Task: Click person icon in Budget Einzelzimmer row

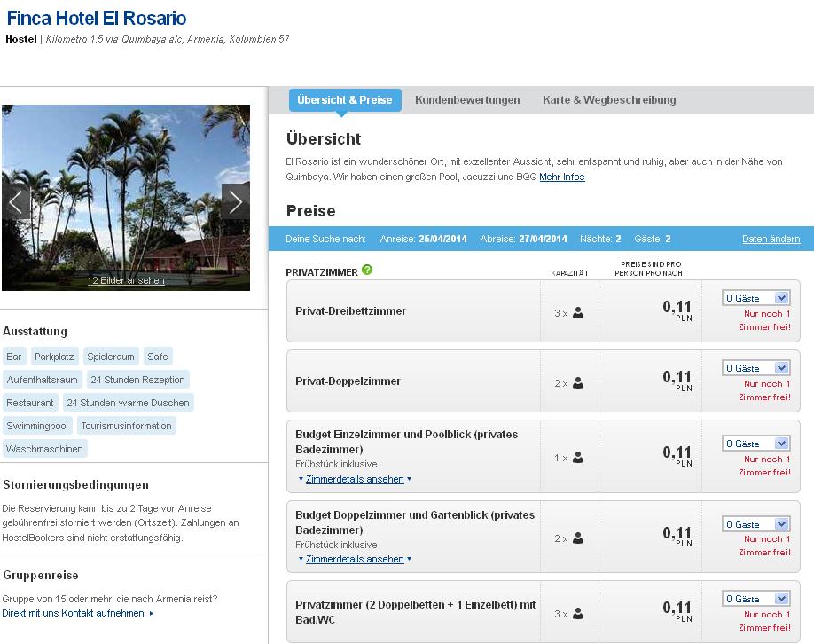Action: pyautogui.click(x=578, y=458)
